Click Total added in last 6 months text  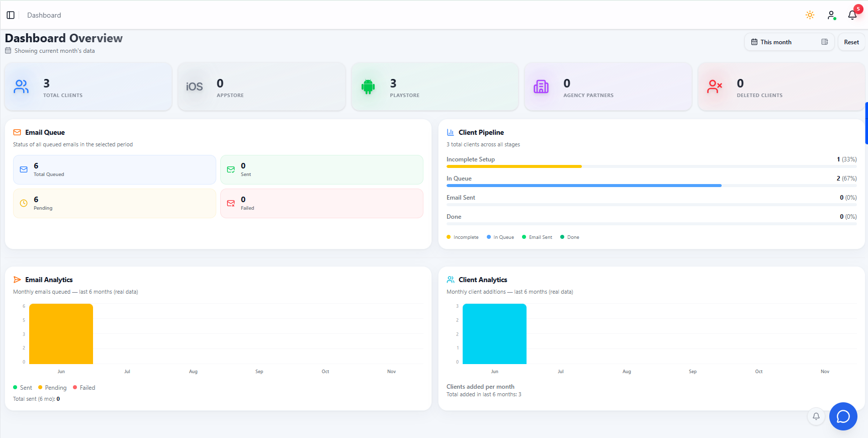click(x=484, y=394)
